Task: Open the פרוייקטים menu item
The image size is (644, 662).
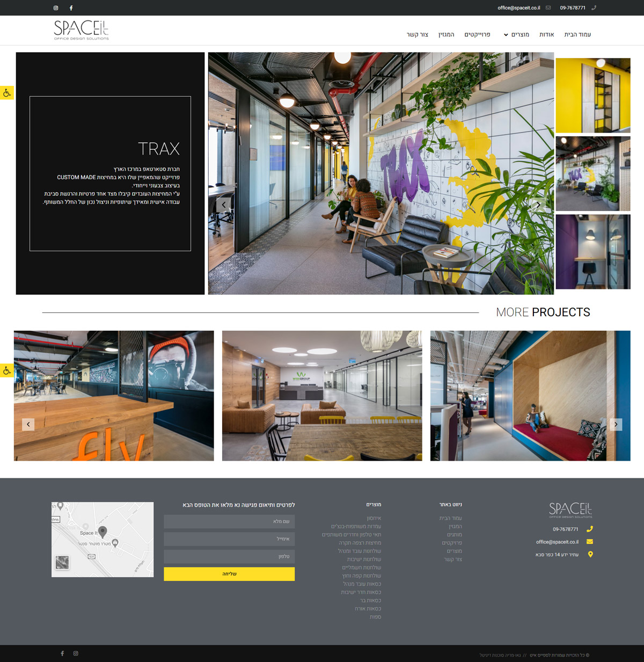Action: tap(477, 35)
